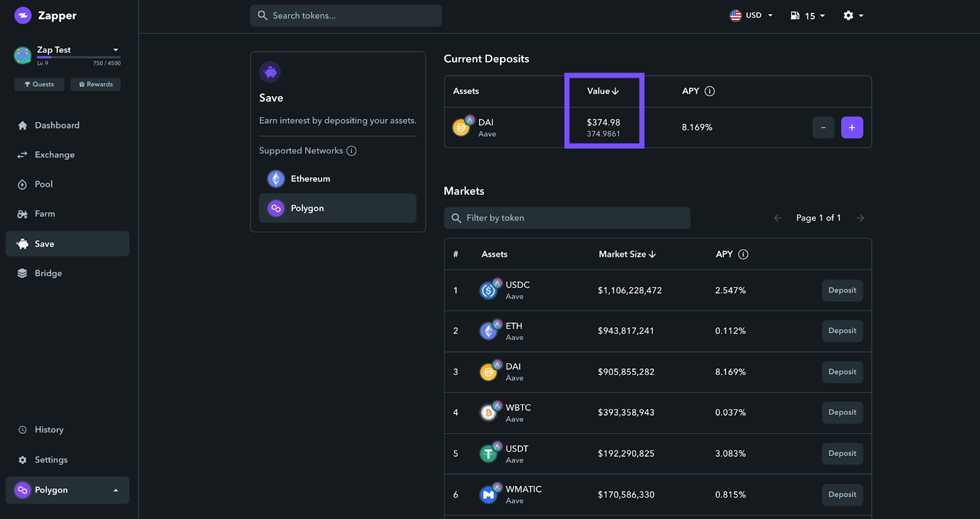Select the Save sidebar item
Screen dimensions: 980x519
pyautogui.click(x=67, y=244)
